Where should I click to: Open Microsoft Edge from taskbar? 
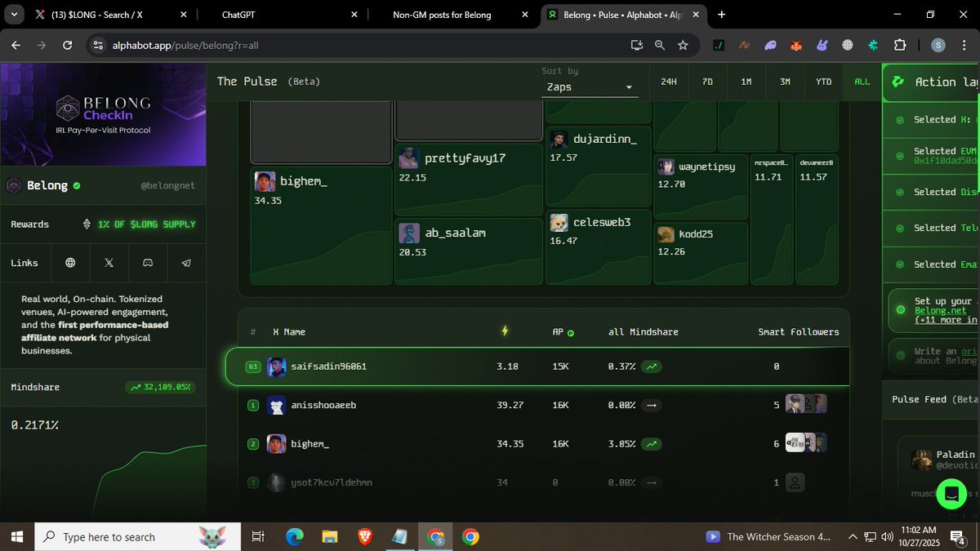coord(295,536)
